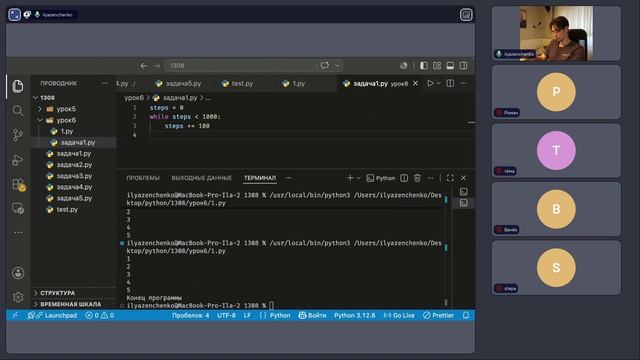Click Войти Copilot sign-in status item
The width and height of the screenshot is (640, 360).
[312, 316]
